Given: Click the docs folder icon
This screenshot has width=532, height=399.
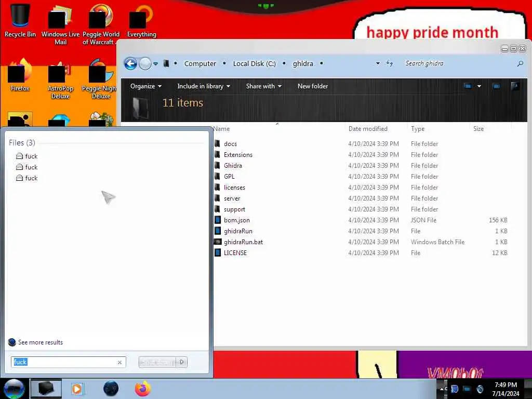Looking at the screenshot, I should (218, 143).
